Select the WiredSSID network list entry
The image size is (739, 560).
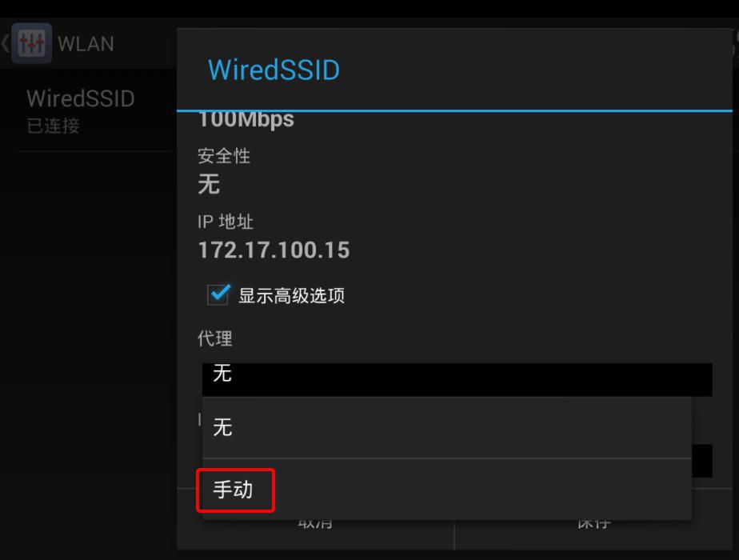pyautogui.click(x=89, y=111)
